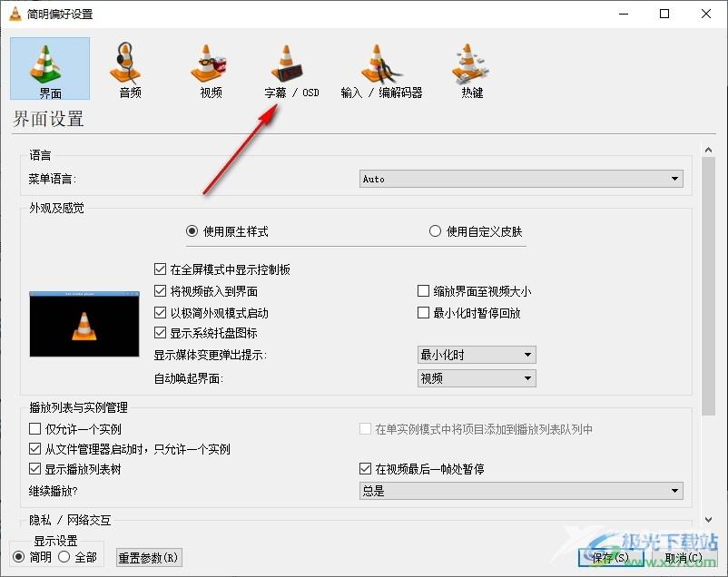Viewport: 728px width, 577px height.
Task: Click the 重置参数(R) button
Action: 149,558
